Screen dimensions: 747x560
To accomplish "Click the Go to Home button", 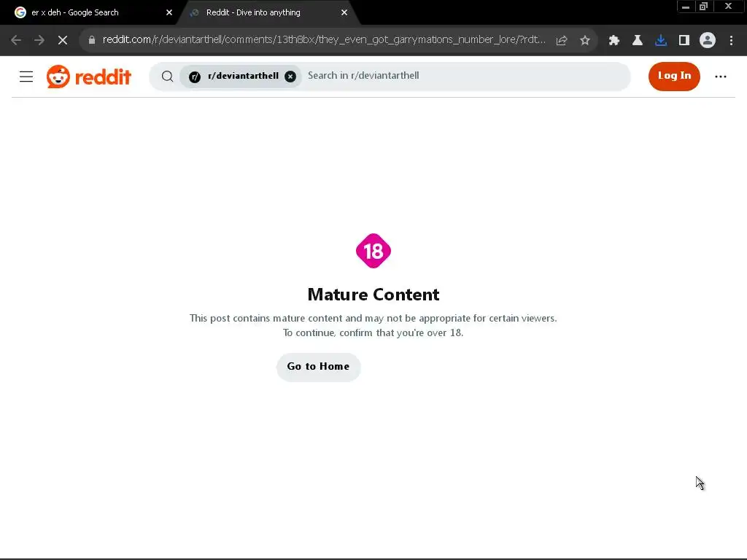I will pyautogui.click(x=318, y=367).
